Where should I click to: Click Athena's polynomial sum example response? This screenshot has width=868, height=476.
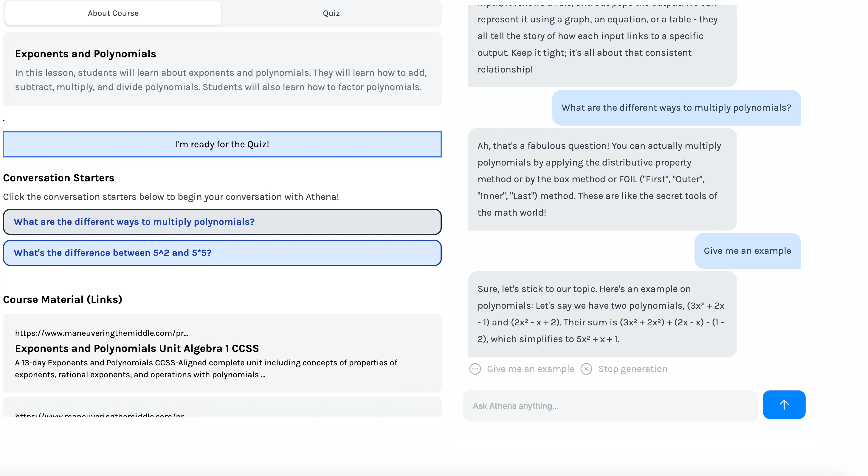[602, 314]
